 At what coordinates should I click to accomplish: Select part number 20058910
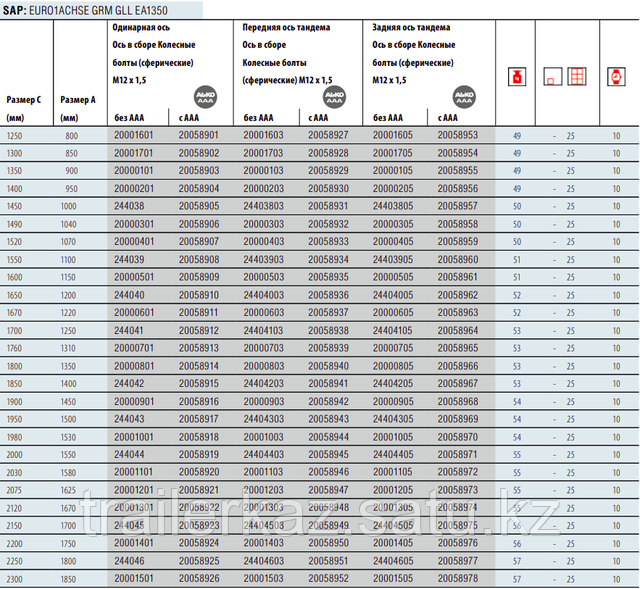tap(199, 295)
